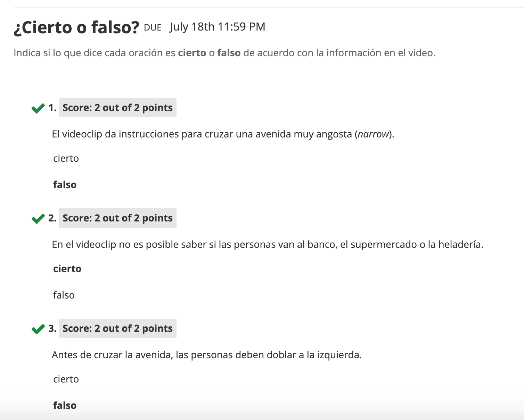Image resolution: width=524 pixels, height=420 pixels.
Task: Click the sentence about banco, supermercado, heladería
Action: coord(267,245)
